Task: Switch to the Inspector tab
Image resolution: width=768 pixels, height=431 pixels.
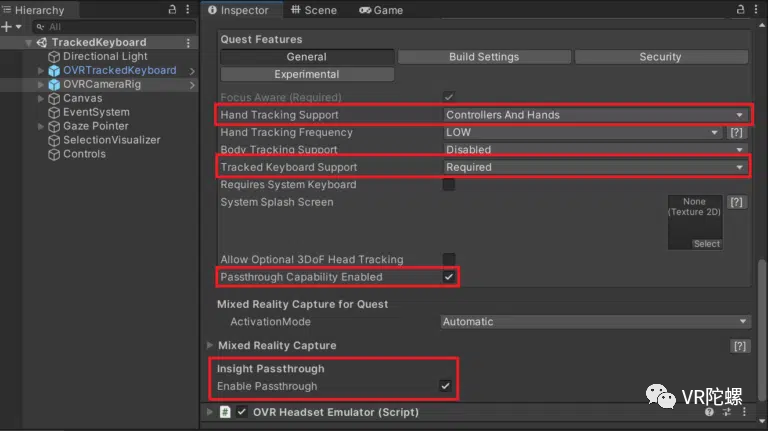Action: point(239,10)
